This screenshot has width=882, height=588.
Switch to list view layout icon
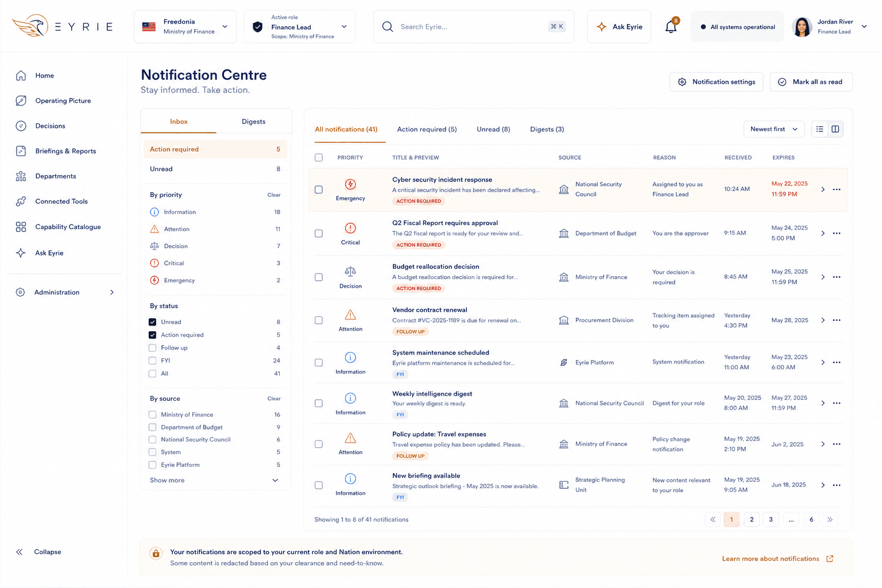(820, 129)
